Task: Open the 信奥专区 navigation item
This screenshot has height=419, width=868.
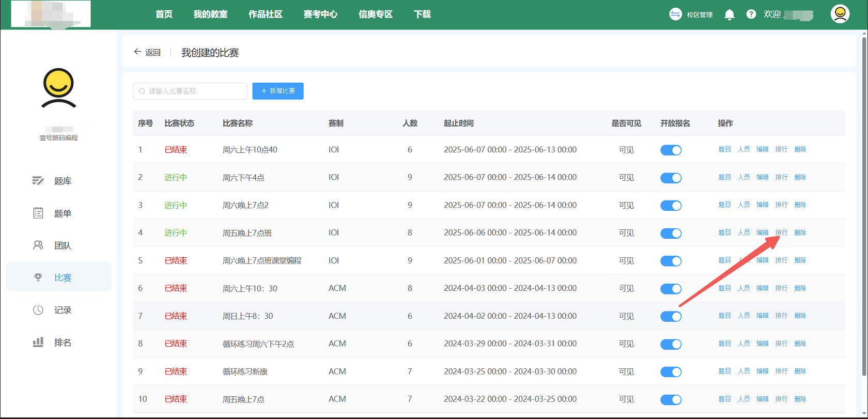Action: (x=376, y=14)
